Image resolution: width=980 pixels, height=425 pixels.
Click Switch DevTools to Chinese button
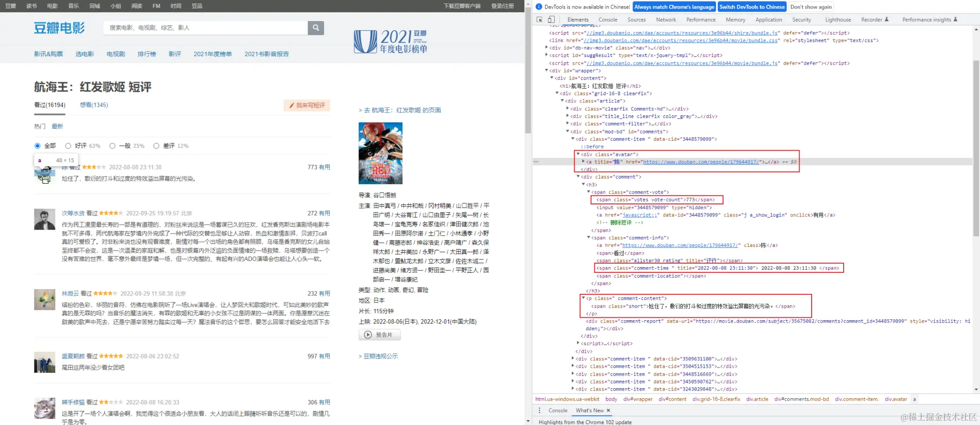[x=752, y=7]
